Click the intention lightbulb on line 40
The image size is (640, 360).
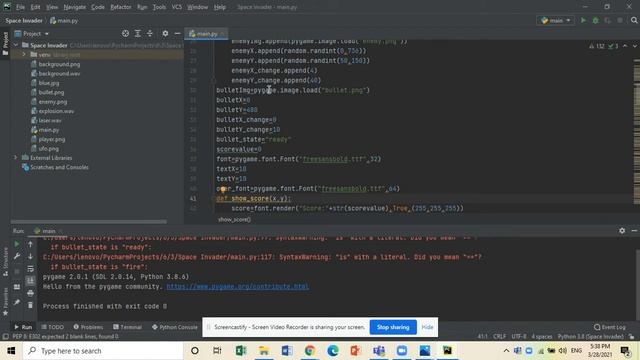(x=223, y=189)
